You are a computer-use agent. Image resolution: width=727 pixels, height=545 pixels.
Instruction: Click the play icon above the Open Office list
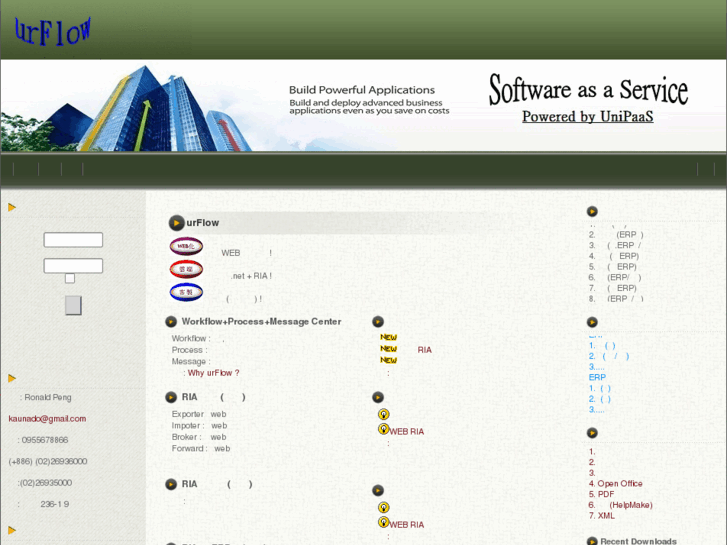(x=592, y=433)
